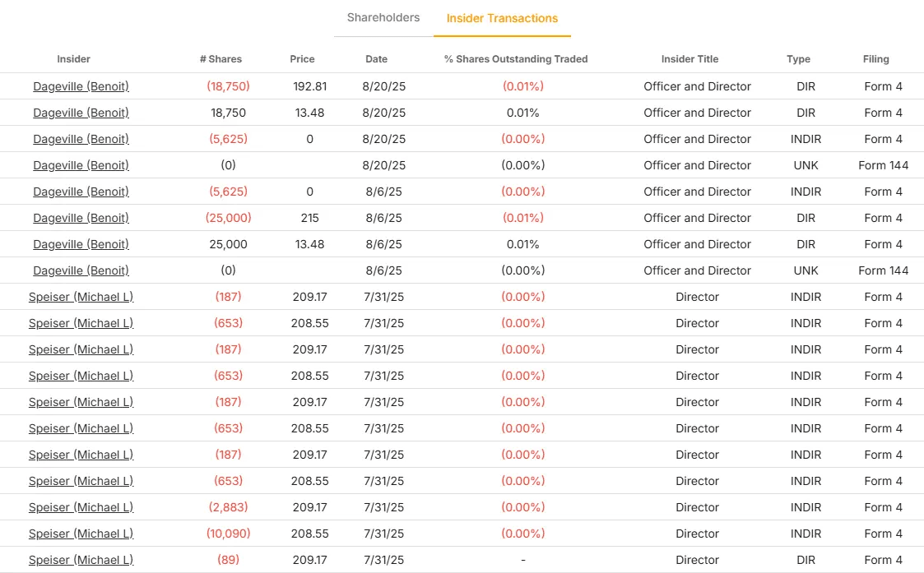Sort by the Type column header

click(798, 59)
